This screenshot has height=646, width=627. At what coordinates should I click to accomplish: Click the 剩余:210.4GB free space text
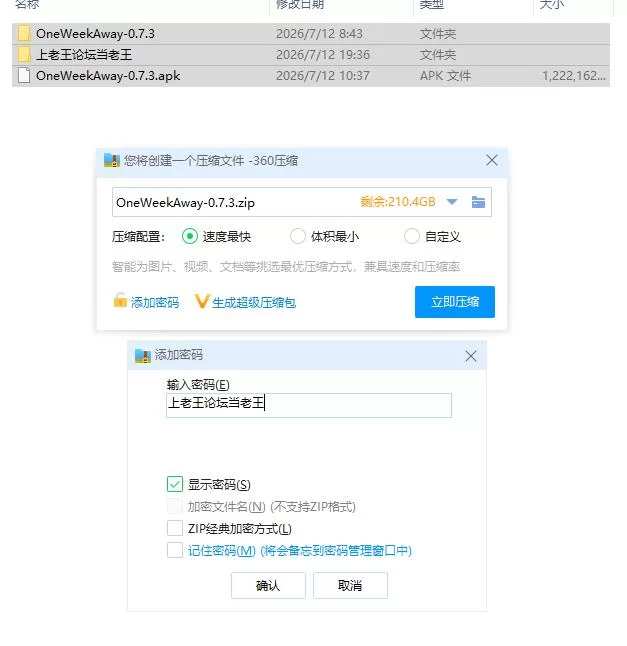398,201
